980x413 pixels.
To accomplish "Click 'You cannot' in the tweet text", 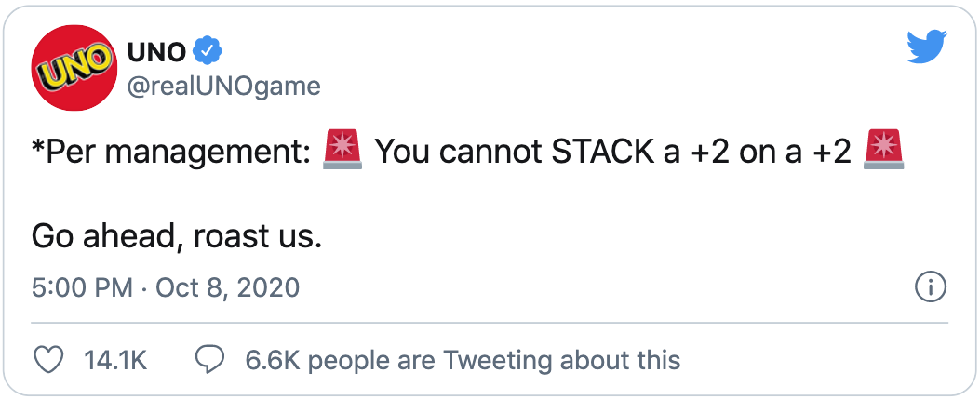I will point(458,152).
